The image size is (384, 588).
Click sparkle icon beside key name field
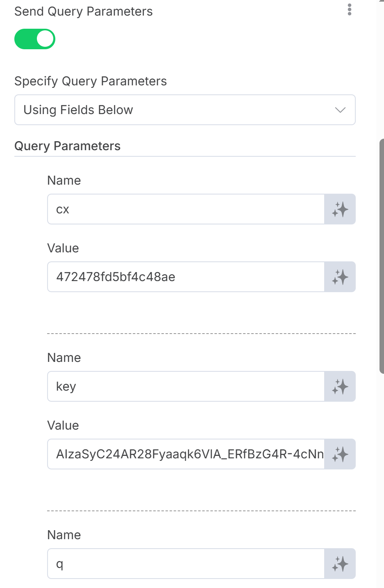340,387
